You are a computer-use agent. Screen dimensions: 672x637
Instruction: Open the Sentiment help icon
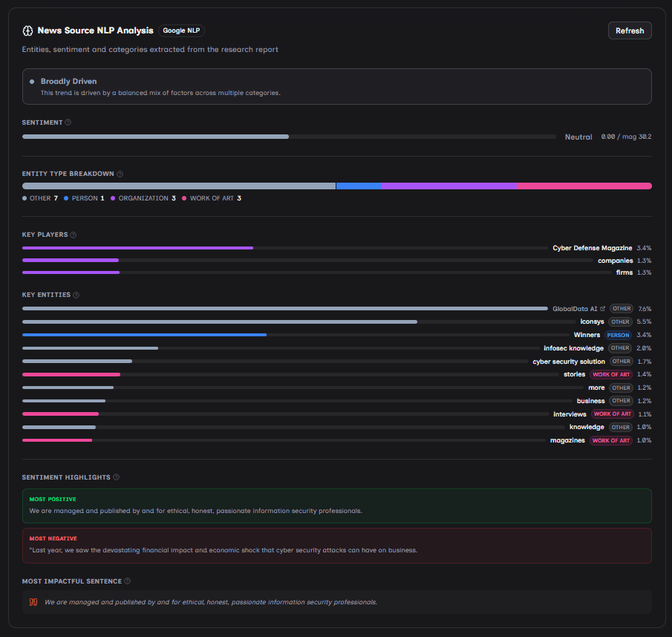pos(68,122)
